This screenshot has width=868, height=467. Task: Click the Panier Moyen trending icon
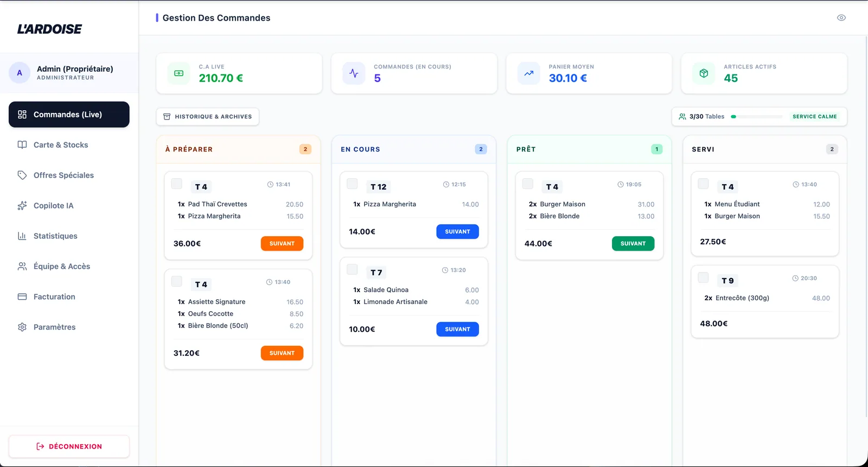click(529, 73)
